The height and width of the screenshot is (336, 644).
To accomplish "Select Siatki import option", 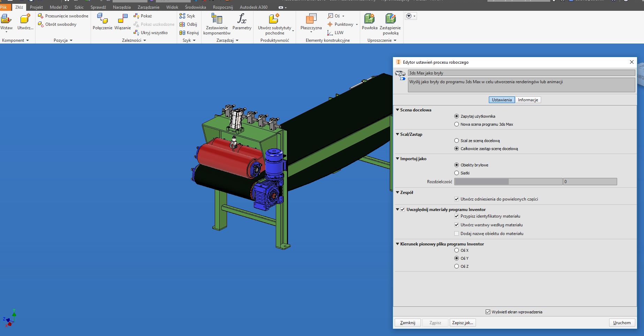I will (456, 173).
